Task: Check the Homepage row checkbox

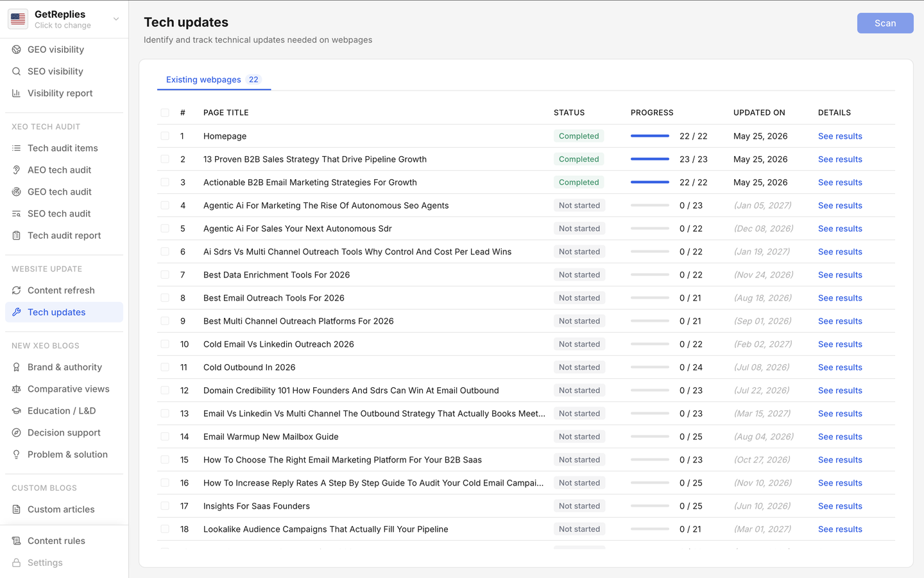Action: [x=165, y=136]
